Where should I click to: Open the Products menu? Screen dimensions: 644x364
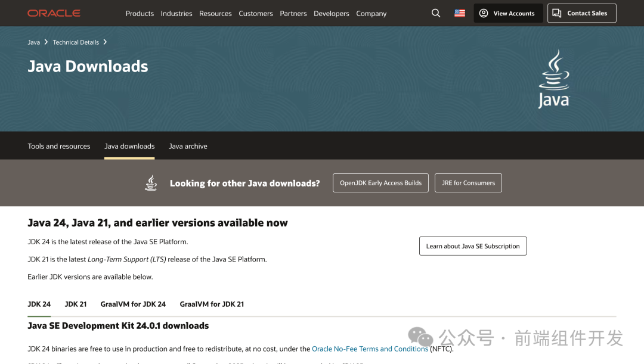pyautogui.click(x=140, y=14)
